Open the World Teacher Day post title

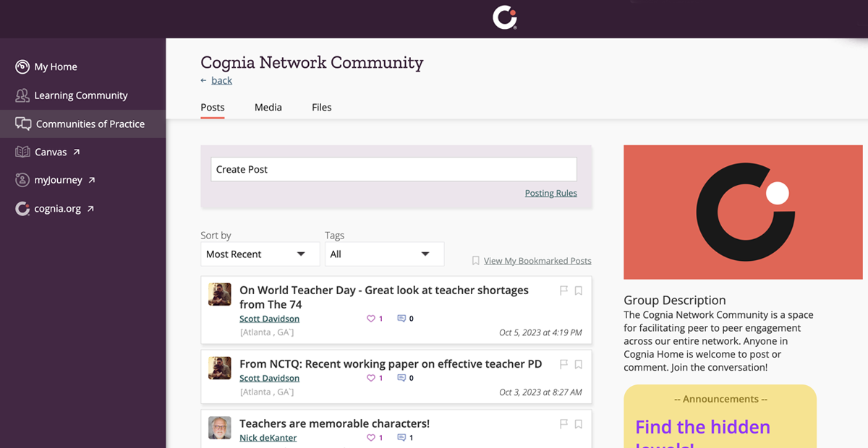(x=384, y=297)
